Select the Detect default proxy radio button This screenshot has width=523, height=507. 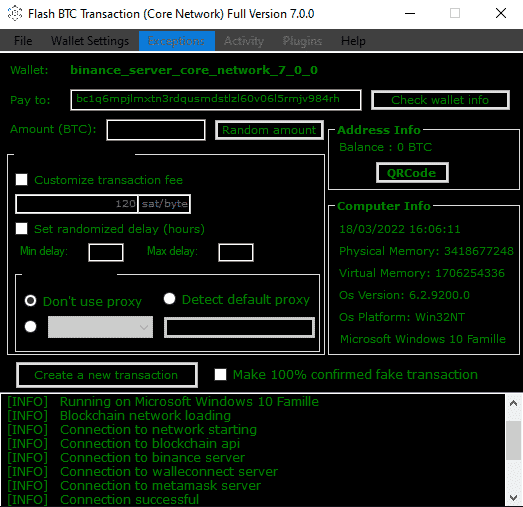coord(169,299)
